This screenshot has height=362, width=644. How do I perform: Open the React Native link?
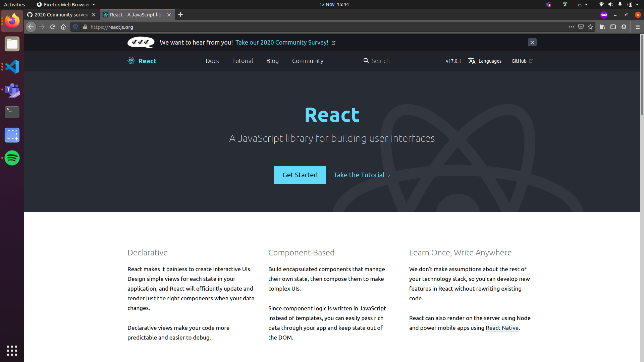point(502,328)
